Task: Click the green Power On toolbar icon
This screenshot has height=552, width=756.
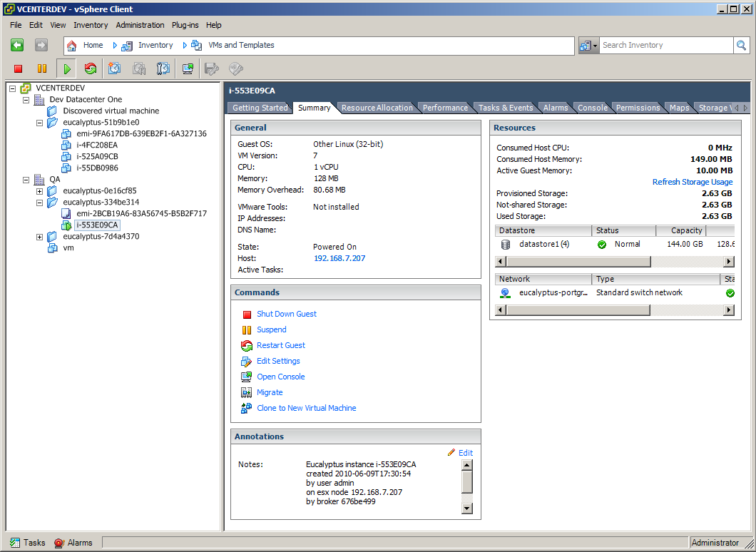Action: pos(66,68)
